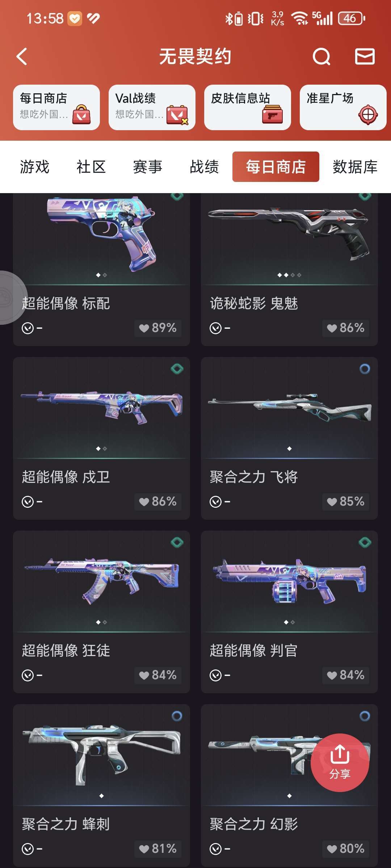Switch to the 游戏 tab
The image size is (391, 868).
pos(35,167)
